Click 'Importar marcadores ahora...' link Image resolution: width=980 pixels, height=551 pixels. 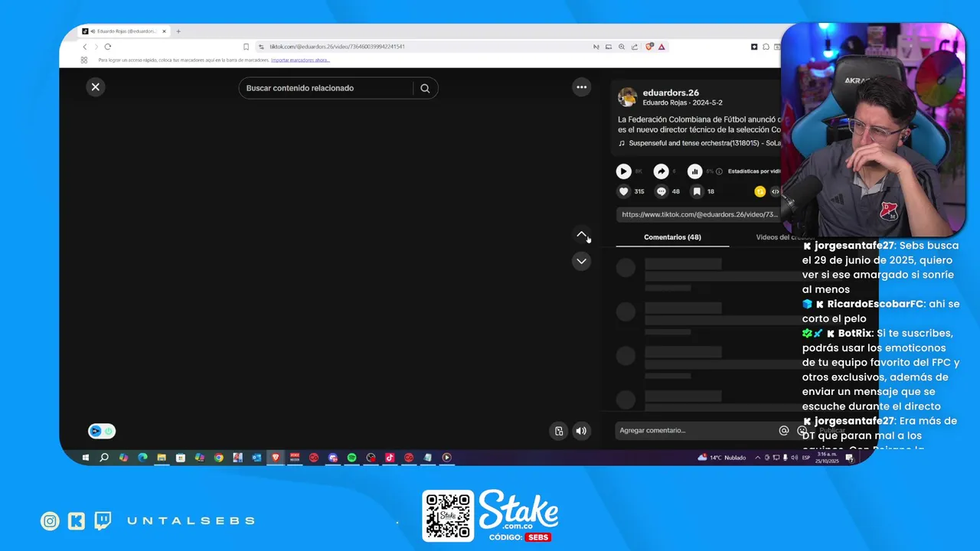point(300,60)
